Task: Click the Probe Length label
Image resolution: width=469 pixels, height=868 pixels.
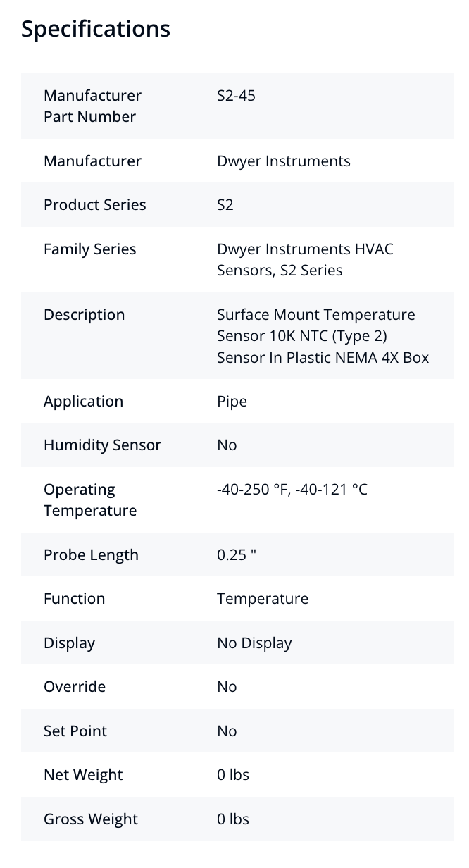Action: 91,555
